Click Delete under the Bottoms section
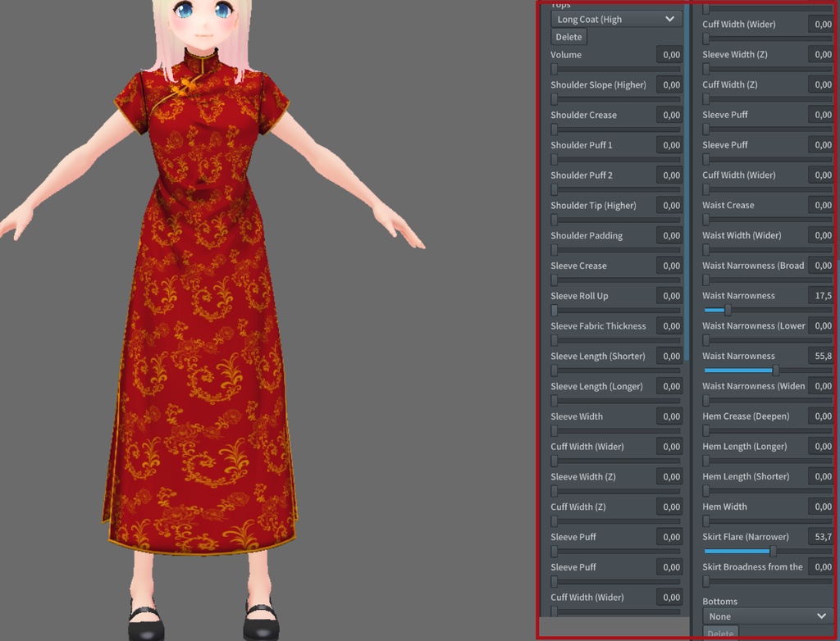Image resolution: width=840 pixels, height=641 pixels. click(720, 634)
